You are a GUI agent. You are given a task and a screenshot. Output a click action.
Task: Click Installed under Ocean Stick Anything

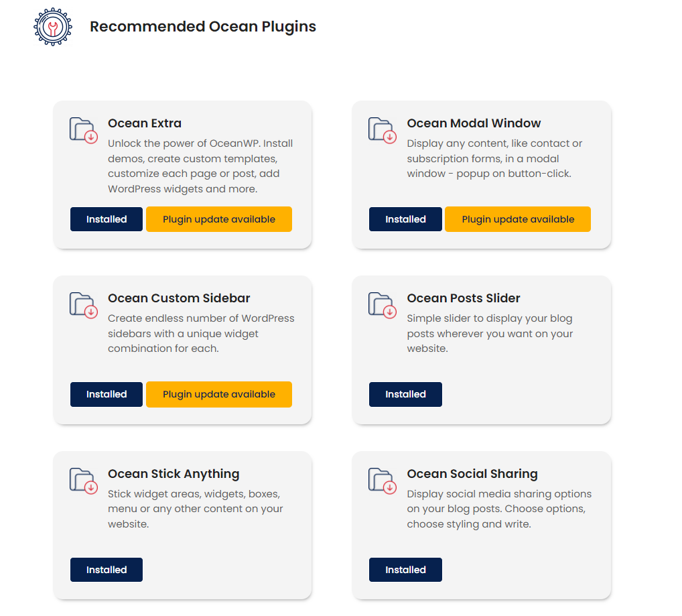[107, 570]
